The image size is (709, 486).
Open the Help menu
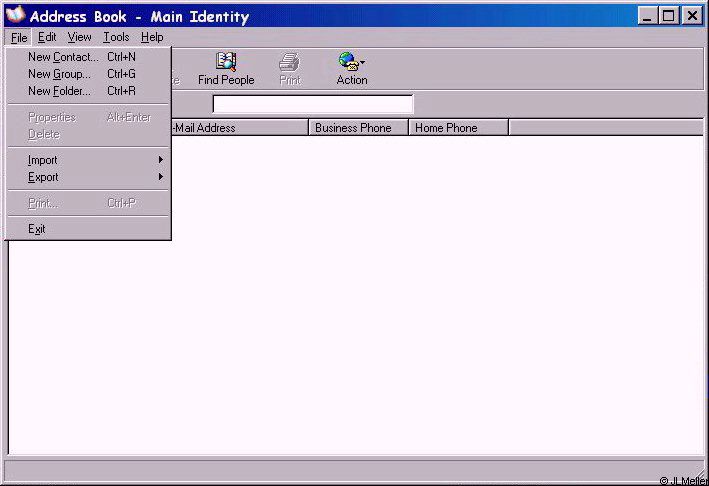click(152, 37)
